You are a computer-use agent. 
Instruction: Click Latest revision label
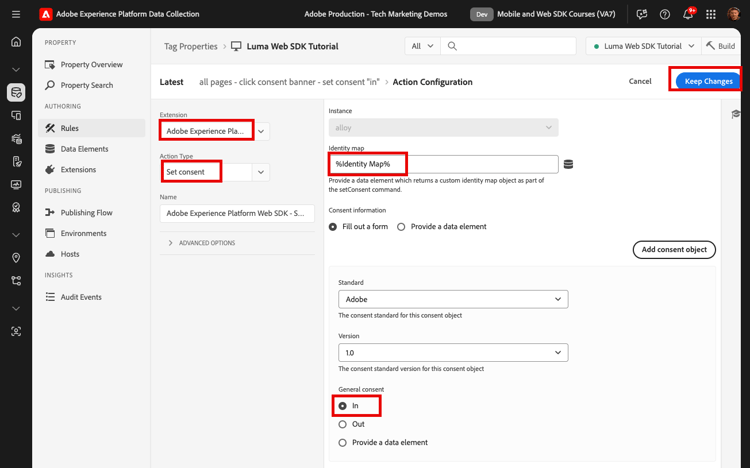171,82
